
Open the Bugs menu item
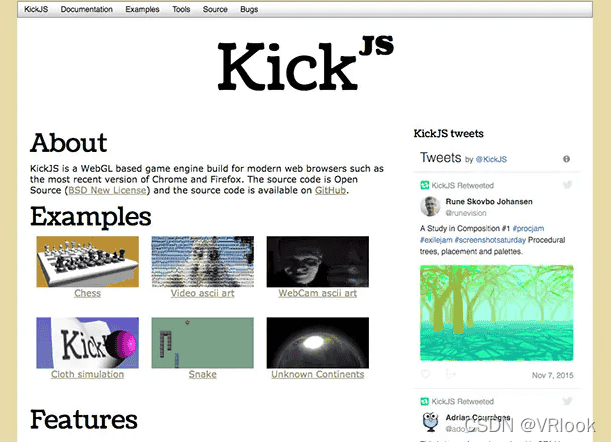pyautogui.click(x=248, y=9)
